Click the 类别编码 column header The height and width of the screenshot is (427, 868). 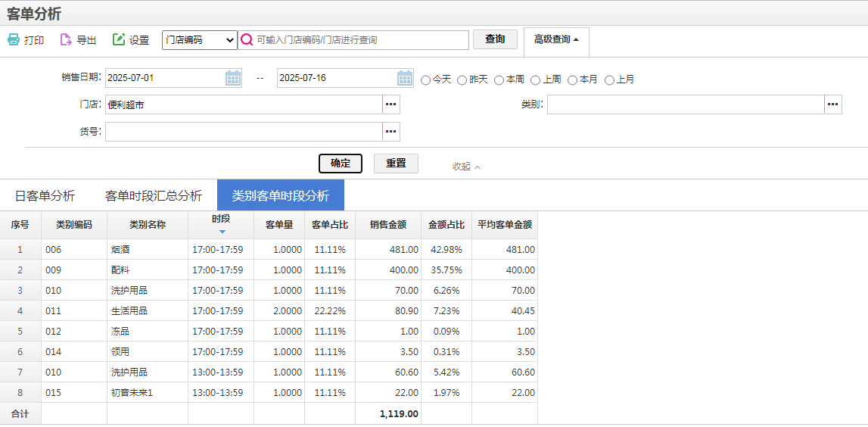pyautogui.click(x=74, y=225)
